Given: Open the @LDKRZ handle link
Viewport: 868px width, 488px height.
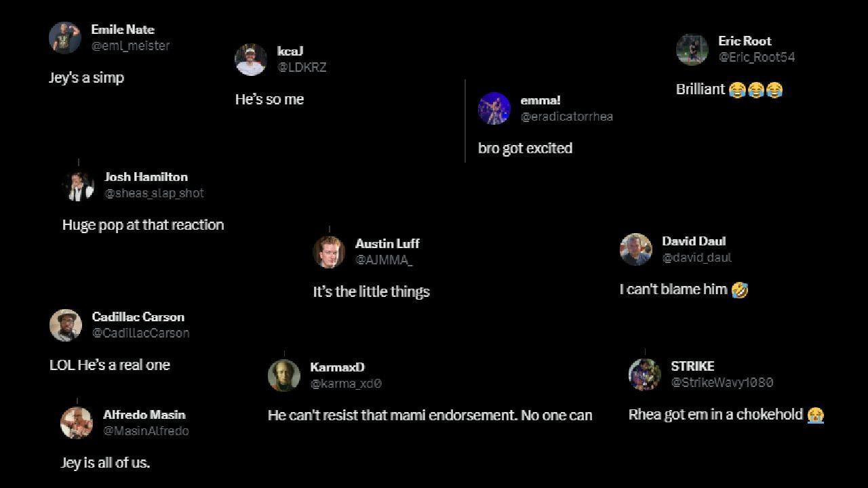Looking at the screenshot, I should [x=302, y=68].
